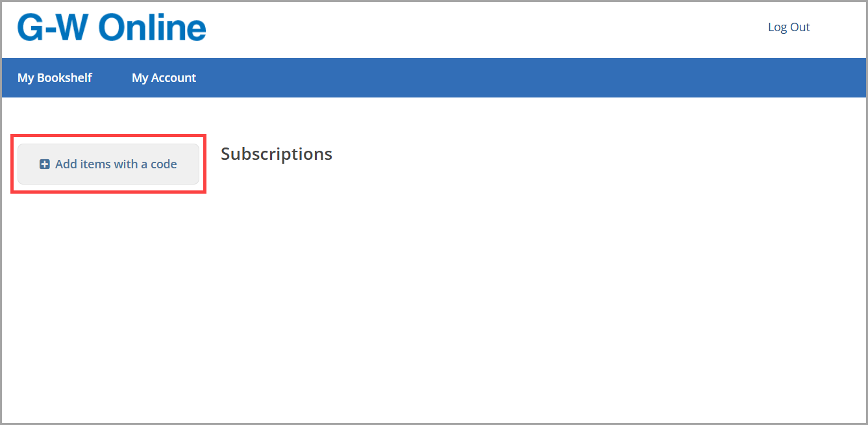Click the blank content area below Subscriptions

click(454, 292)
